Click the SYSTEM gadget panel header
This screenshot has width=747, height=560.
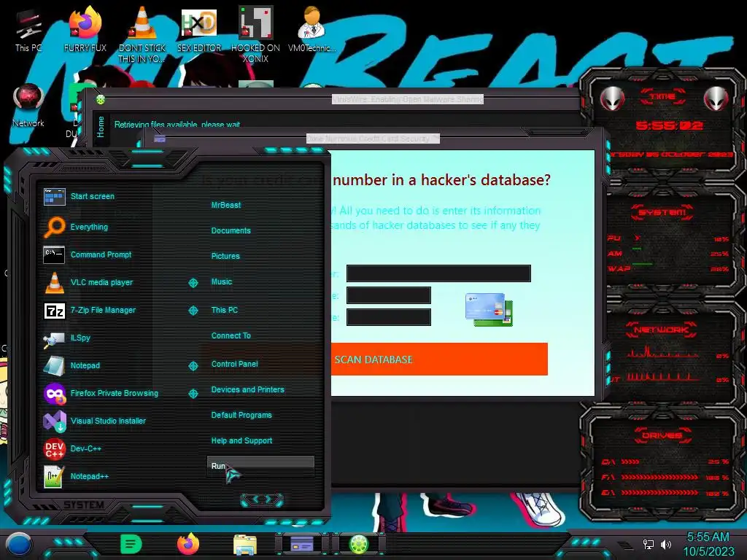coord(662,212)
